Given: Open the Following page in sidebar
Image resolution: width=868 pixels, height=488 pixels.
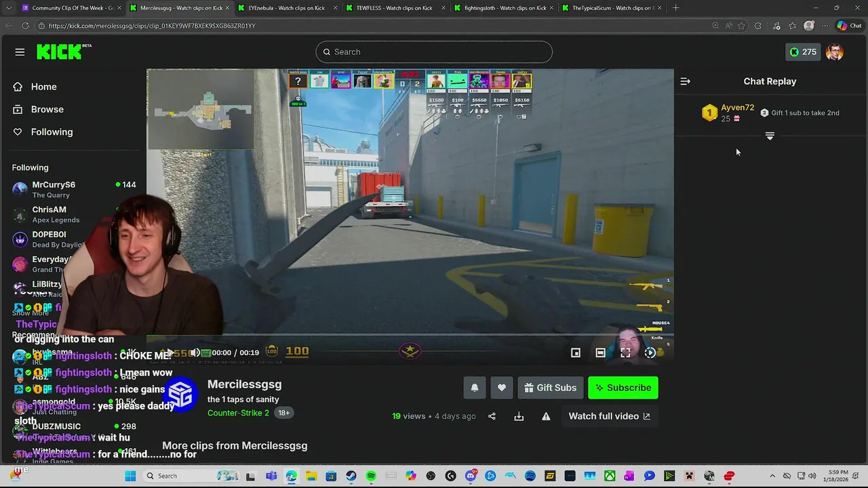Looking at the screenshot, I should click(x=52, y=132).
